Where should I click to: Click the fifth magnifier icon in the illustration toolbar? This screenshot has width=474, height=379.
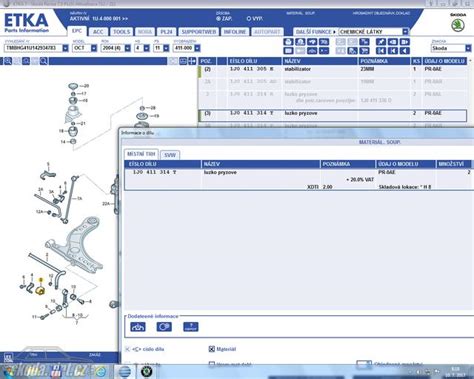(44, 61)
